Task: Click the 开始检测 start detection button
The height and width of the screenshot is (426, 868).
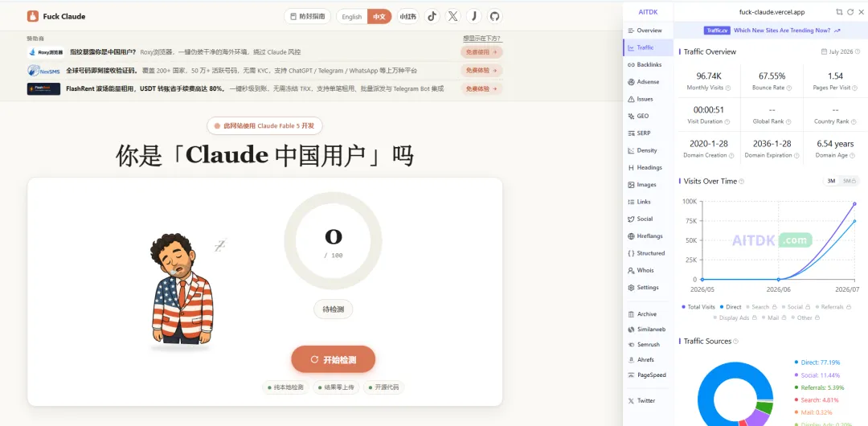Action: [334, 359]
